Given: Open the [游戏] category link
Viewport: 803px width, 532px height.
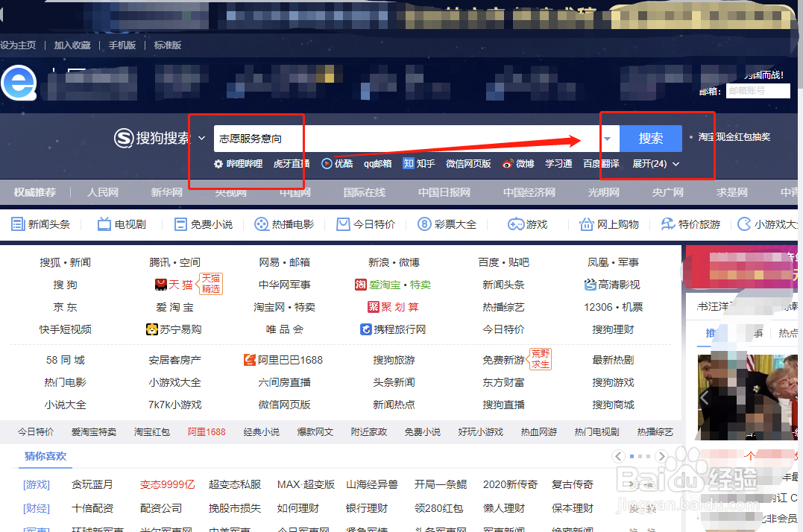Looking at the screenshot, I should click(x=37, y=484).
